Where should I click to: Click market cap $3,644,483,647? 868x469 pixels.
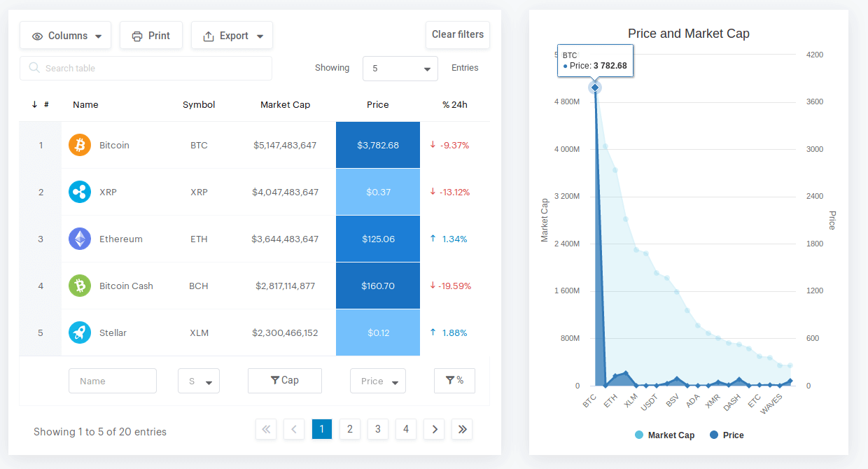[285, 239]
